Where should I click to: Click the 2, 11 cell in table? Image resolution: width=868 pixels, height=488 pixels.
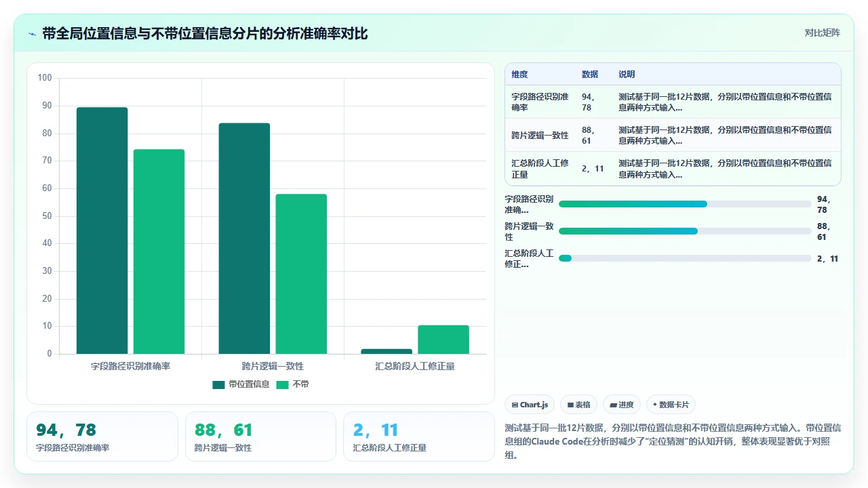point(593,169)
